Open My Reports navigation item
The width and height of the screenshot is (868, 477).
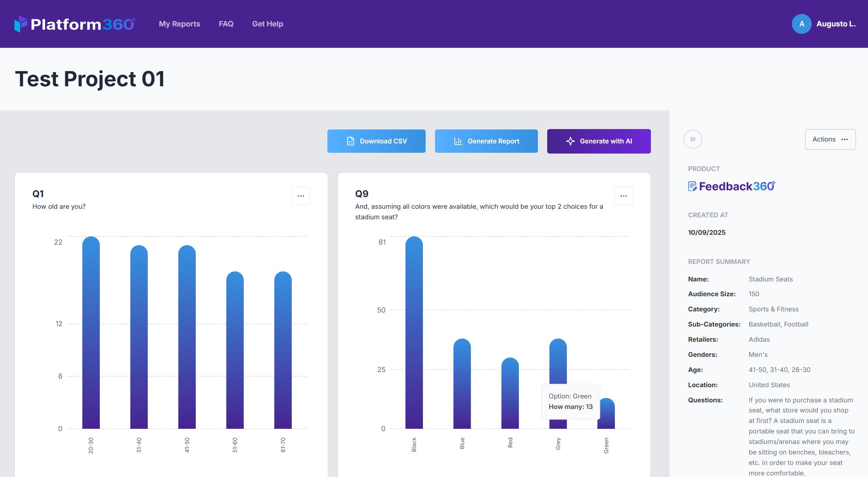point(179,24)
